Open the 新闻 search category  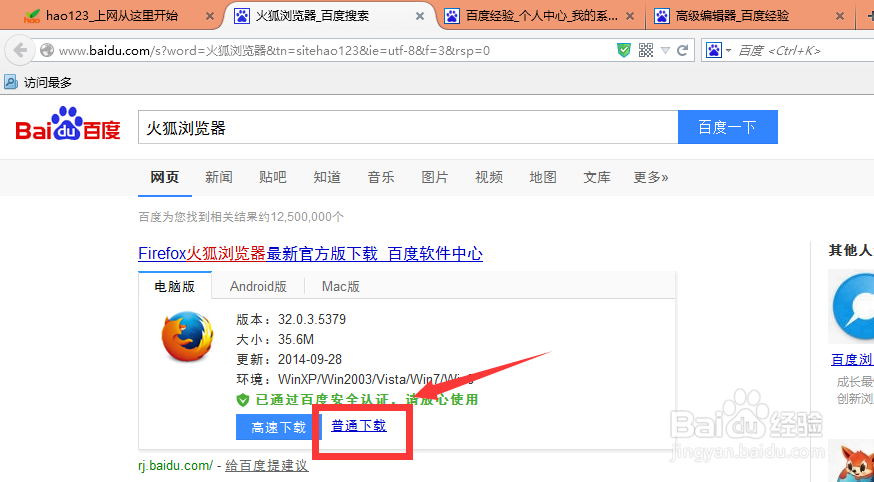pos(218,177)
